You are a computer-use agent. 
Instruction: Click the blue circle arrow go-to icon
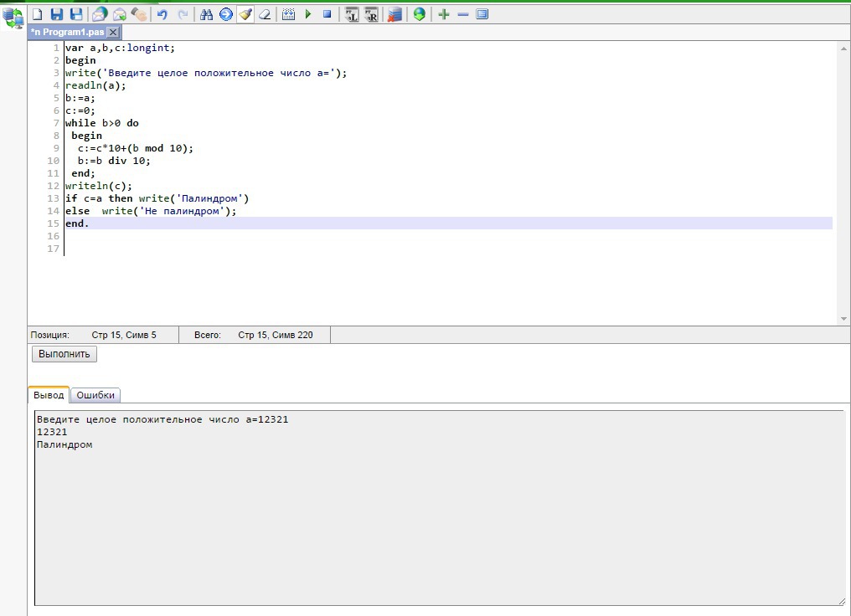[226, 14]
